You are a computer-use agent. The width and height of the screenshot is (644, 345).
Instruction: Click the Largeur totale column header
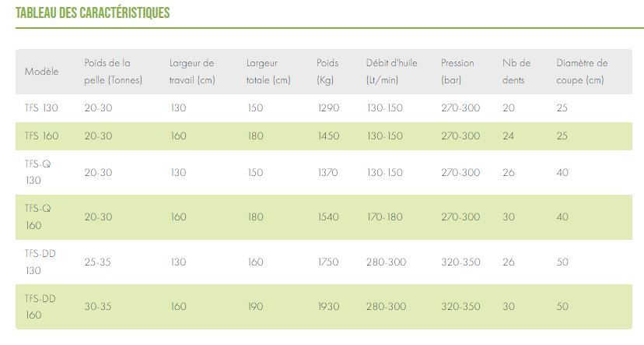click(x=268, y=72)
